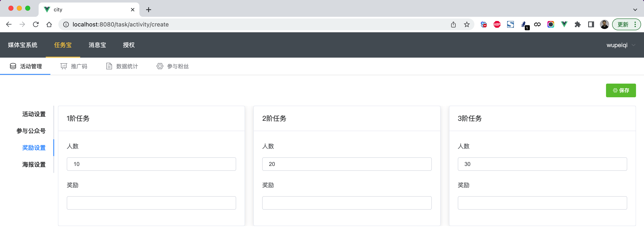644x242 pixels.
Task: Click the 1阶任务 奖励 input field
Action: (151, 203)
